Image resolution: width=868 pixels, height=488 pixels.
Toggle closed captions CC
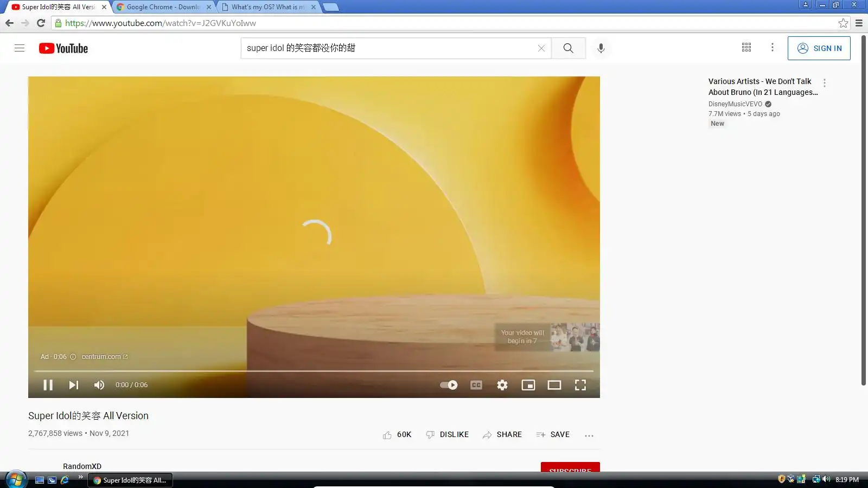pos(476,385)
